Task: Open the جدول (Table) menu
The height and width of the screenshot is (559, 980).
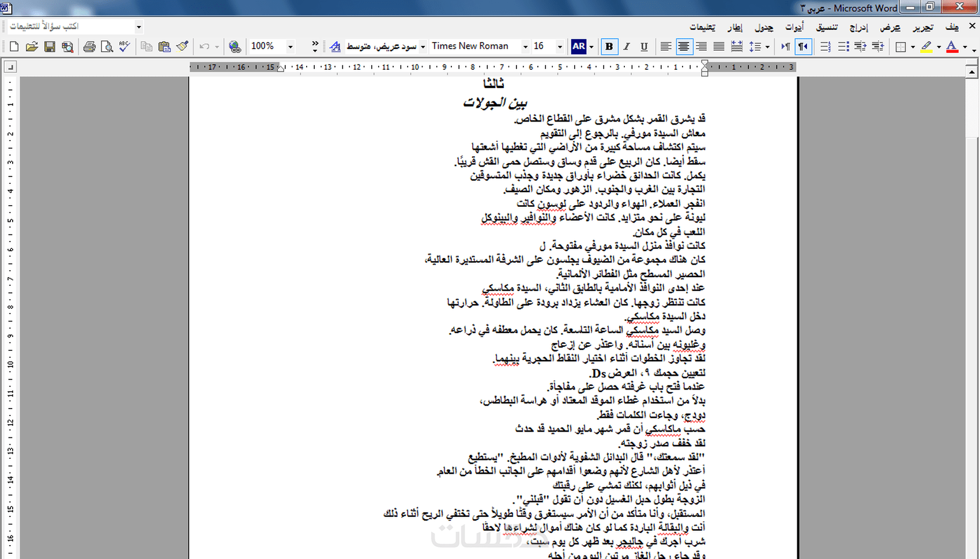Action: click(x=764, y=27)
